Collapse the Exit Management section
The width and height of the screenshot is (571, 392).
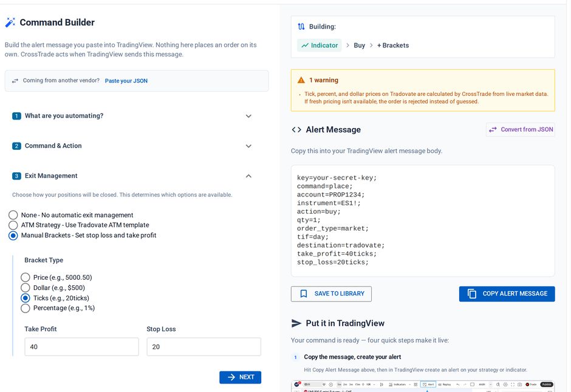(x=132, y=176)
